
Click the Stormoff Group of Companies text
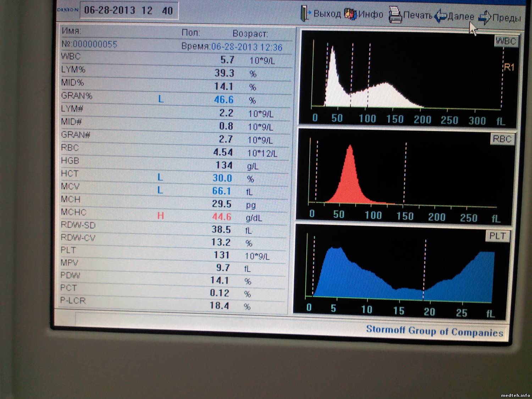coord(434,331)
